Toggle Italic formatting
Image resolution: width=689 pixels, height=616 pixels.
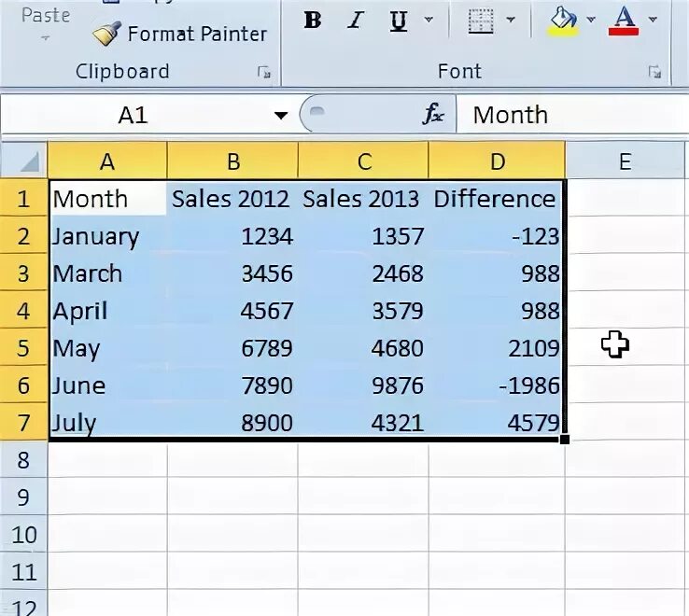point(356,20)
